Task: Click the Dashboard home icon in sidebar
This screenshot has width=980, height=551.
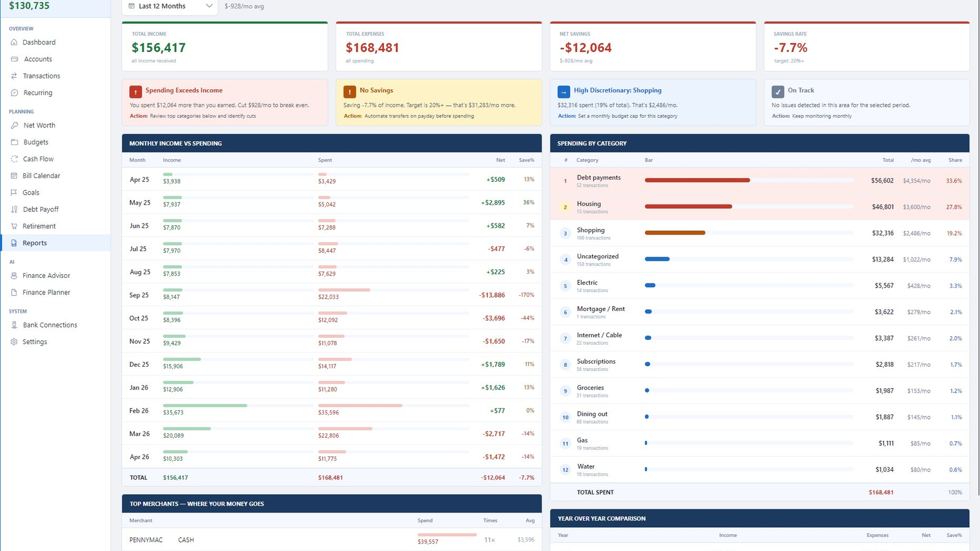Action: click(14, 42)
